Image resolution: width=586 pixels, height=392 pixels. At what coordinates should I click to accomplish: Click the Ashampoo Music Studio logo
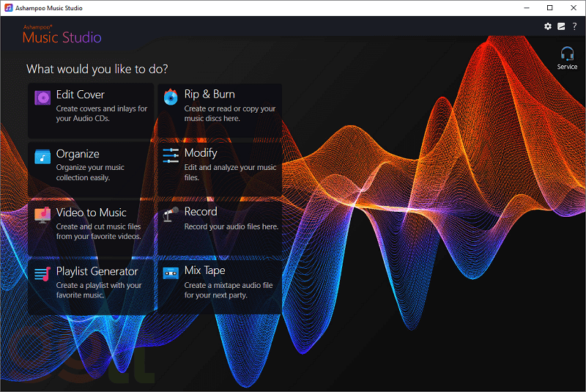(62, 34)
